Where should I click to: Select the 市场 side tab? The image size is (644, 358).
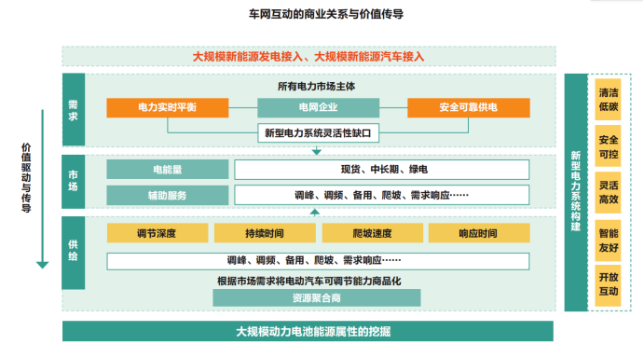74,181
